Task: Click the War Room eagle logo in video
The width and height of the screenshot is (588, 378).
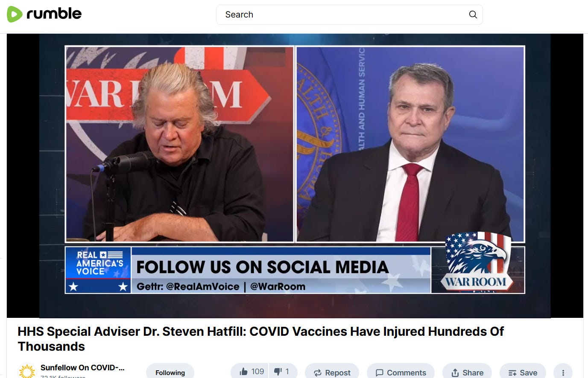Action: (477, 262)
